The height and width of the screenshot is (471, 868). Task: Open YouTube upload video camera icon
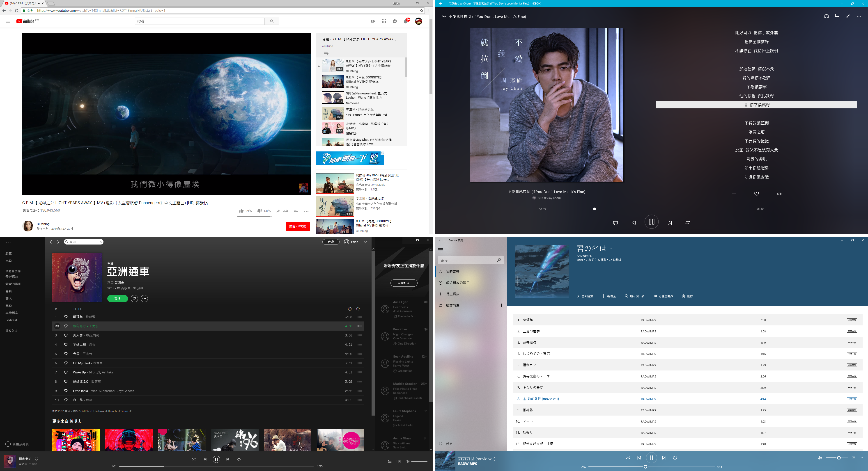click(x=373, y=21)
